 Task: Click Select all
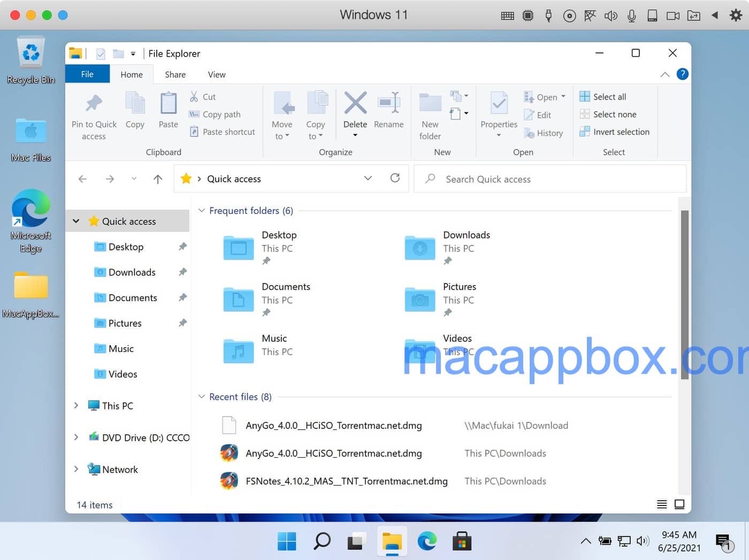click(x=603, y=97)
